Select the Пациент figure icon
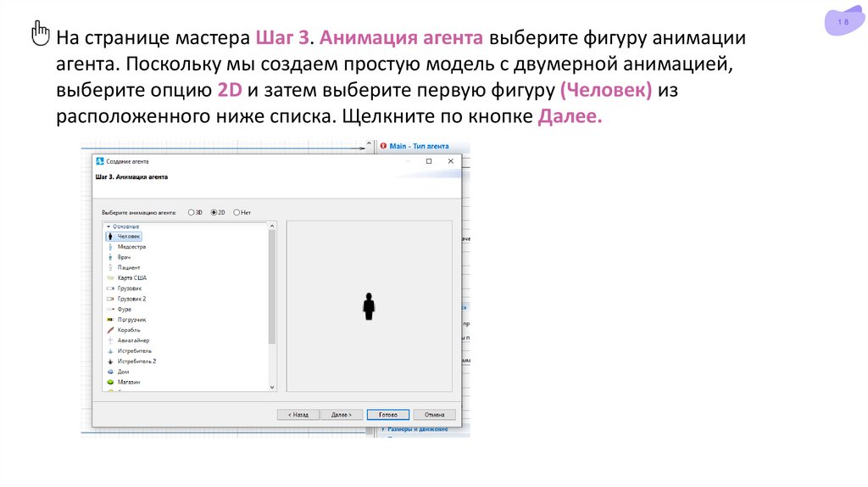The width and height of the screenshot is (868, 487). tap(110, 267)
